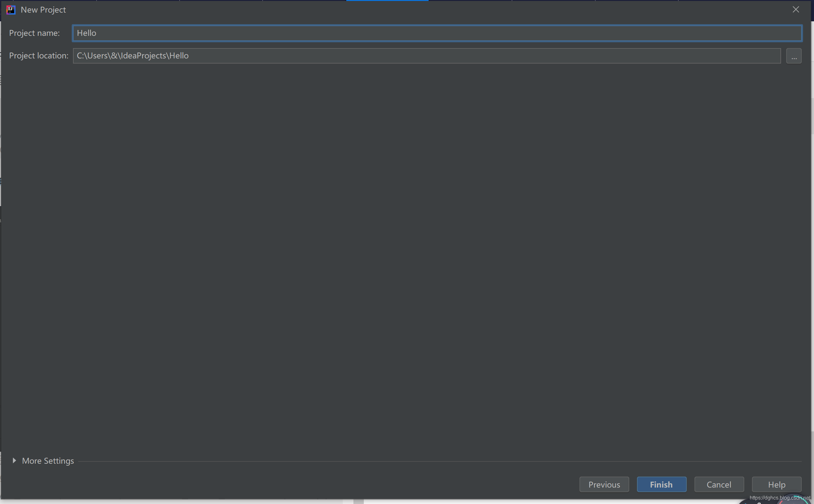Click the highlighted blue browser tab edge at top
Viewport: 814px width, 504px height.
click(x=387, y=1)
